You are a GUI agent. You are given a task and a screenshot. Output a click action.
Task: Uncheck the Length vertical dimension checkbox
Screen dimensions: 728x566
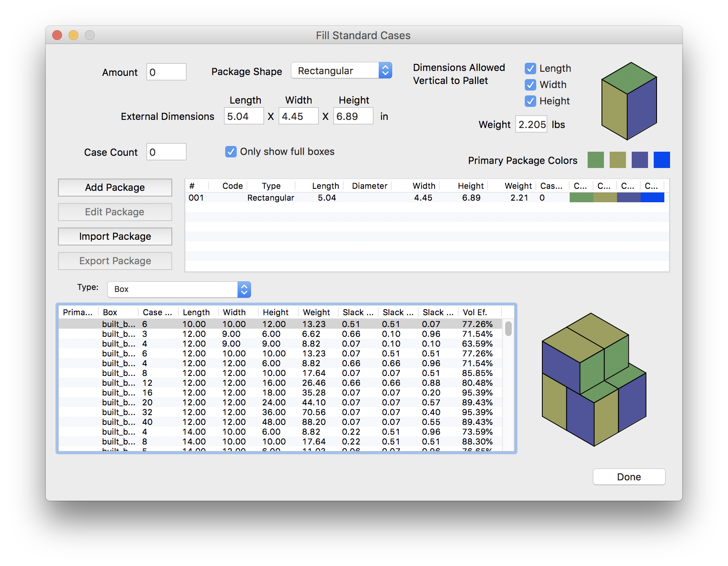pyautogui.click(x=530, y=69)
